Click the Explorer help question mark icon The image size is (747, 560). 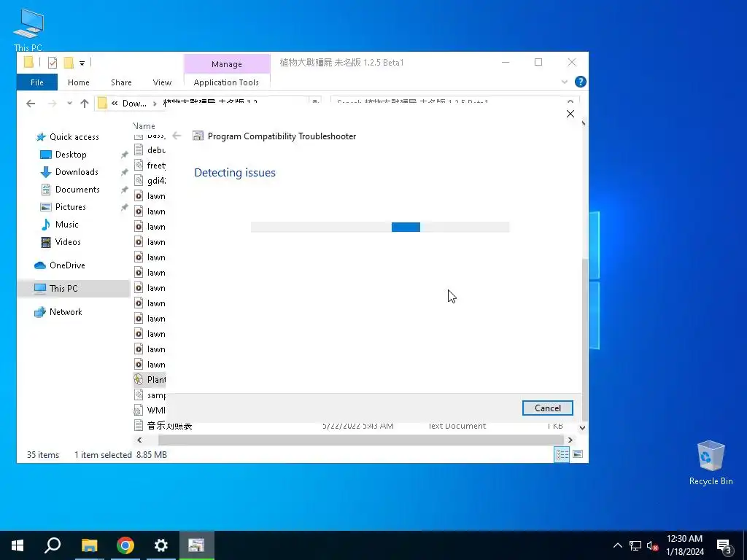[580, 82]
